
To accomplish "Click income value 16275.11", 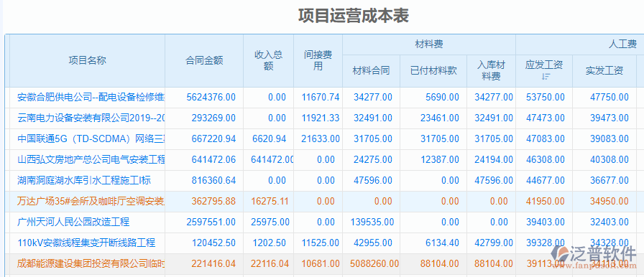I will tap(270, 201).
